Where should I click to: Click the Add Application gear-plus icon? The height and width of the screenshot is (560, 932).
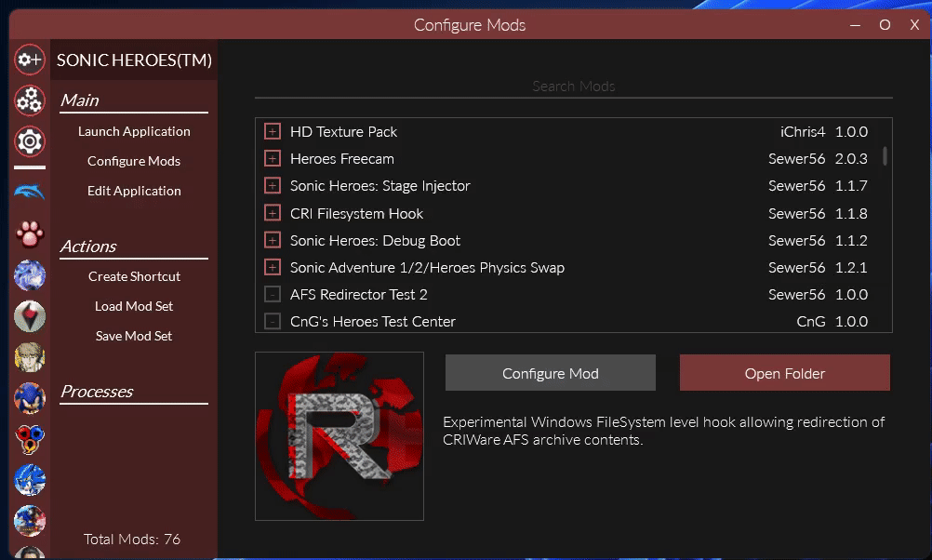click(x=30, y=60)
